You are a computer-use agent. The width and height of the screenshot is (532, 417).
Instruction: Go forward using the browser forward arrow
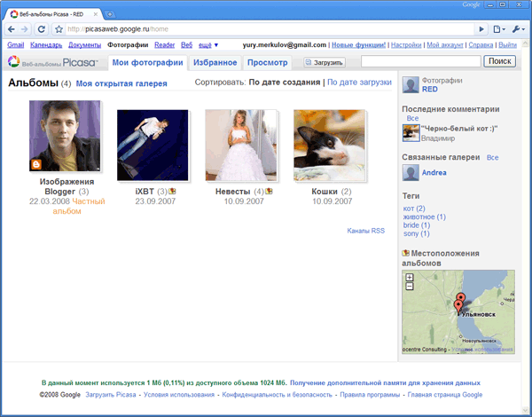click(25, 29)
